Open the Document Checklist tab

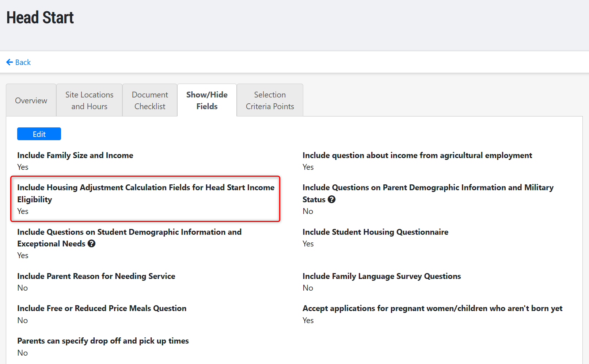tap(150, 100)
